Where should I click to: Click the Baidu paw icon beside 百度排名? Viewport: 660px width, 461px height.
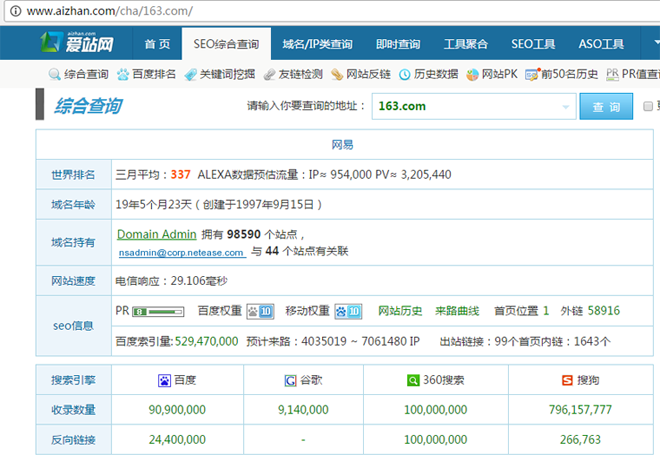coord(123,75)
